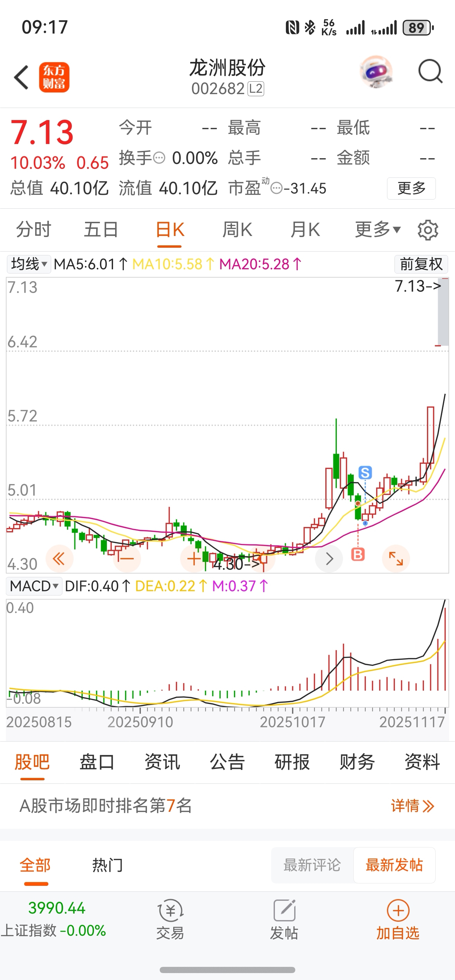Select 热门 posts filter

pos(108,865)
